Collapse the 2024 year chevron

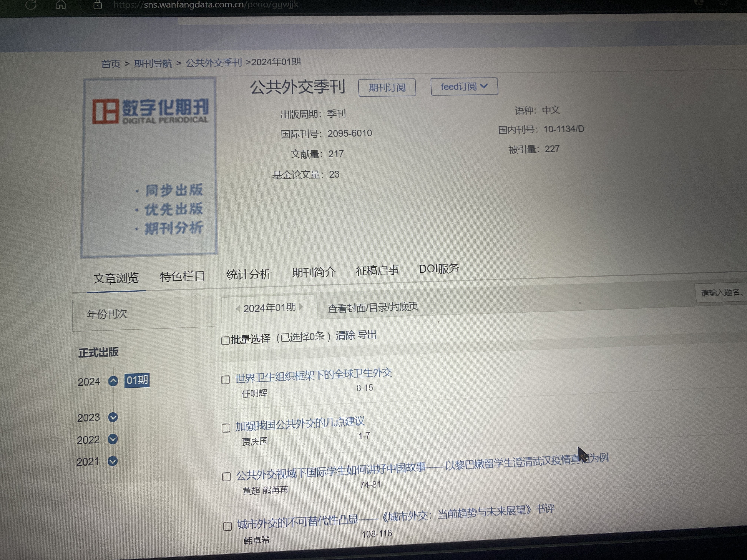pyautogui.click(x=113, y=381)
